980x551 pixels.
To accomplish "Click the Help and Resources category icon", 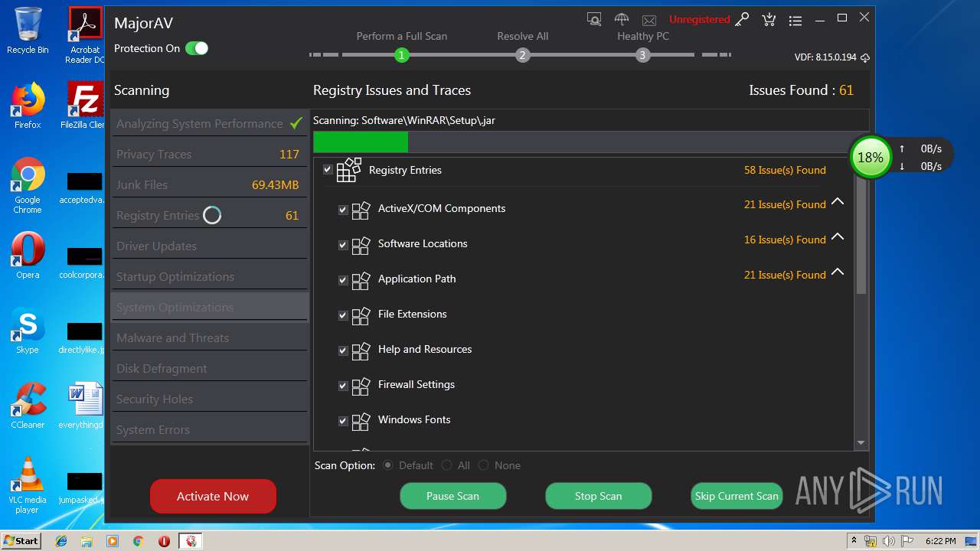I will coord(361,350).
